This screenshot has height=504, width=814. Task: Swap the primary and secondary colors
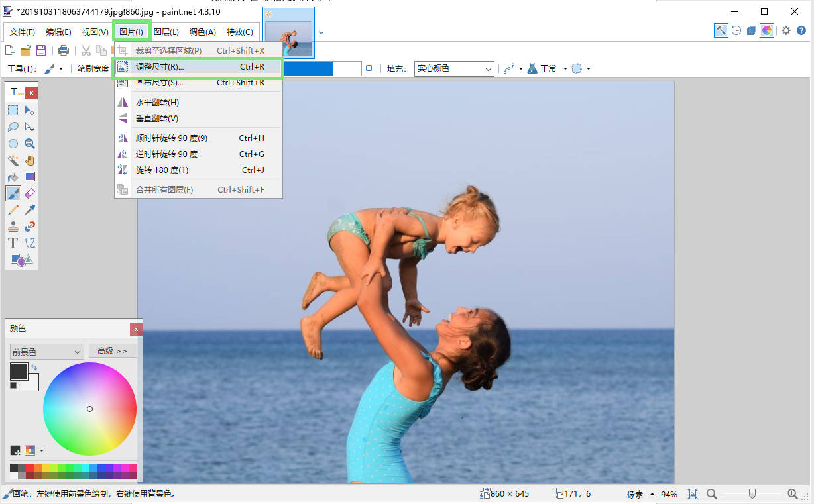coord(34,367)
